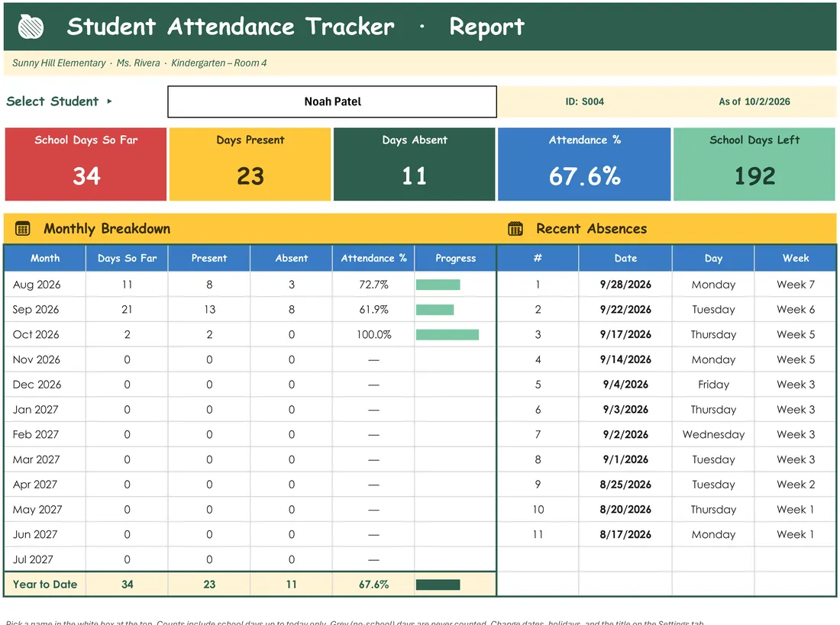This screenshot has width=840, height=625.
Task: Click the Sep 2026 progress bar
Action: coord(435,310)
